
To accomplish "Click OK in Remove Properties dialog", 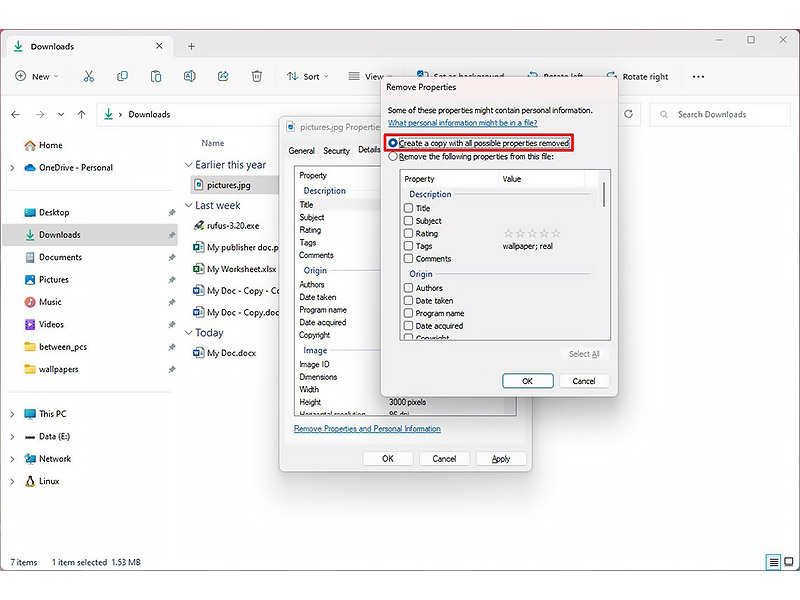I will [528, 381].
